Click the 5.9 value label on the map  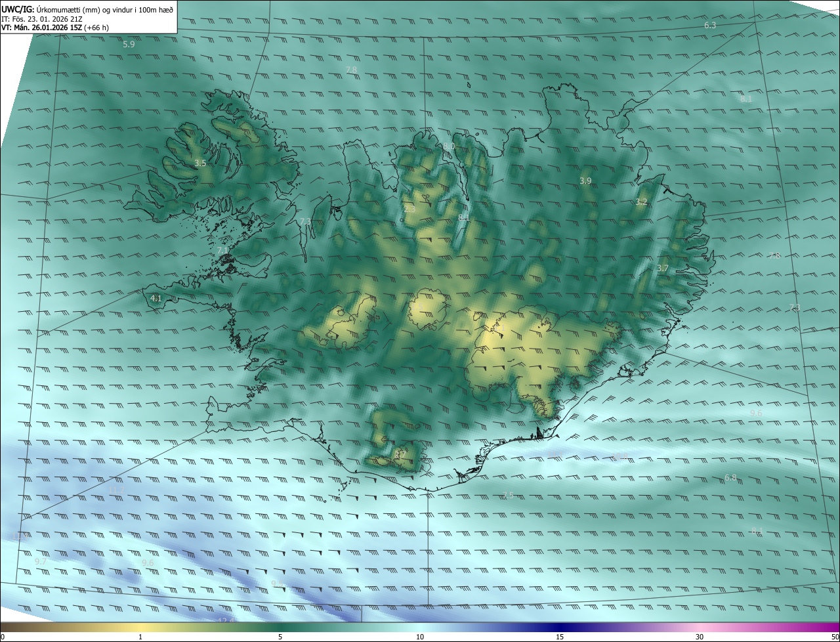point(129,45)
